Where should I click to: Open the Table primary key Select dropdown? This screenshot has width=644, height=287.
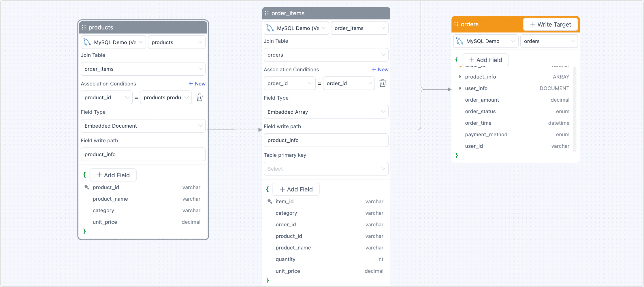point(326,169)
